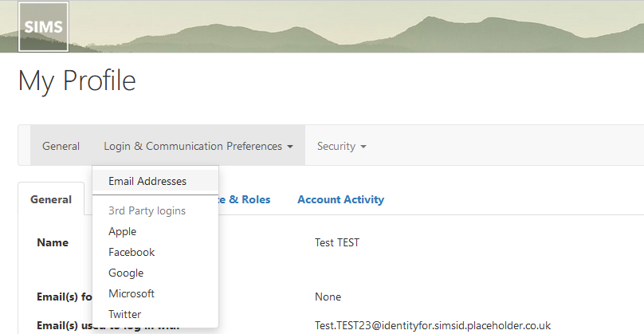Choose Apple from the 3rd party logins

pos(123,231)
